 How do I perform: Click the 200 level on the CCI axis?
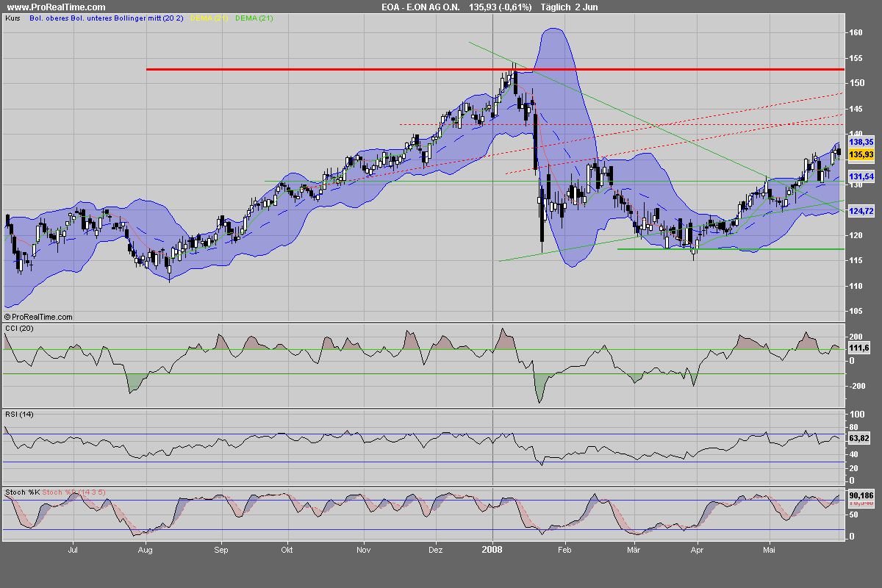coord(856,336)
